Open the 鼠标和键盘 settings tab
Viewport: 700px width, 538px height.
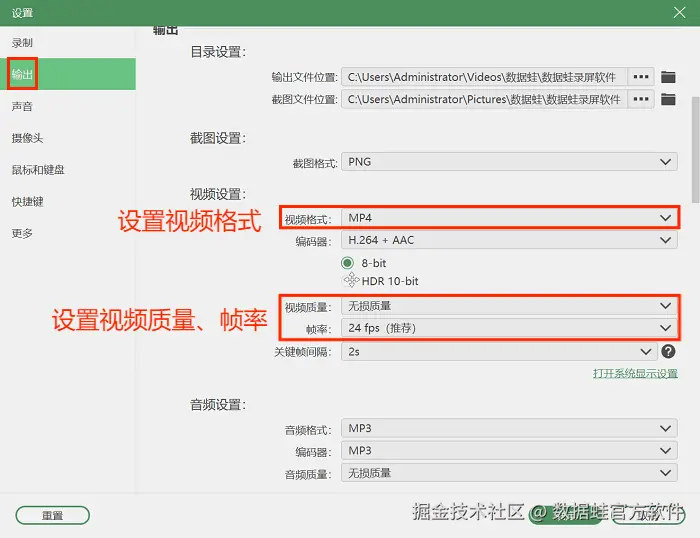click(68, 170)
